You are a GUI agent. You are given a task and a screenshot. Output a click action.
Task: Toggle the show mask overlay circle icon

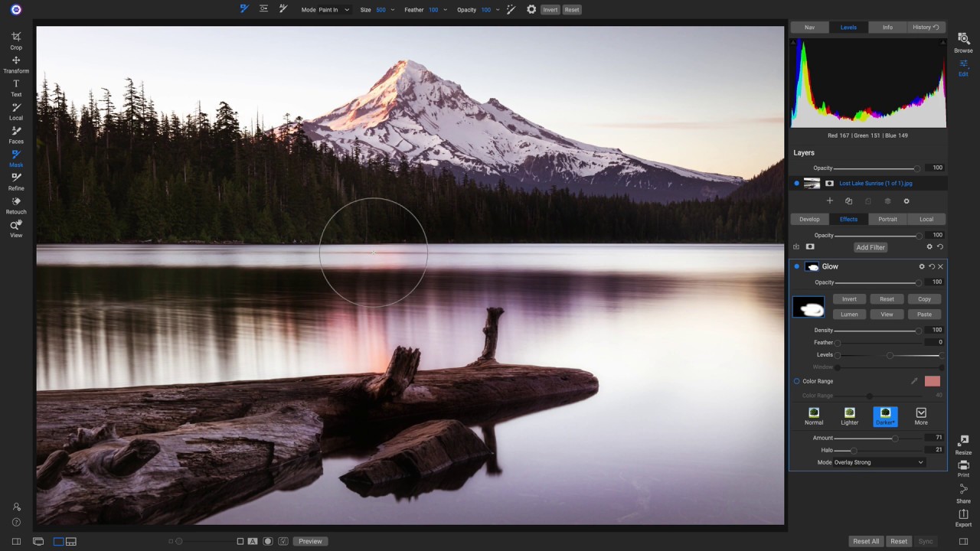point(268,541)
